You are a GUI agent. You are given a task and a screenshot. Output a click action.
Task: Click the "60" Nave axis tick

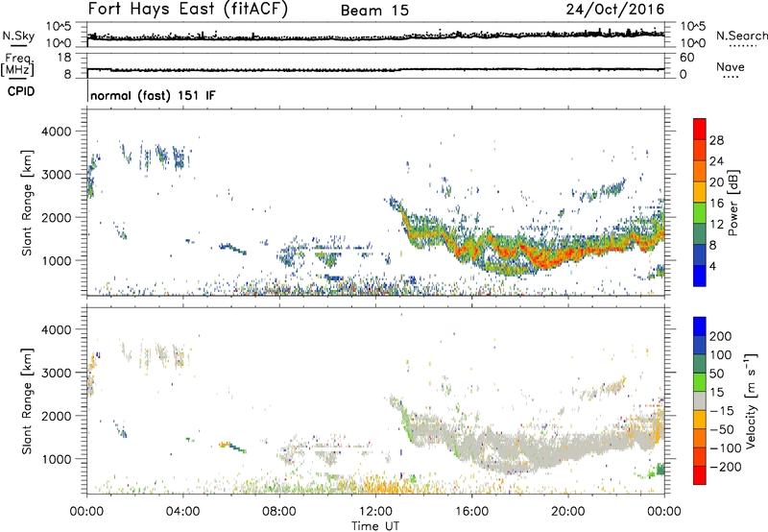click(686, 58)
